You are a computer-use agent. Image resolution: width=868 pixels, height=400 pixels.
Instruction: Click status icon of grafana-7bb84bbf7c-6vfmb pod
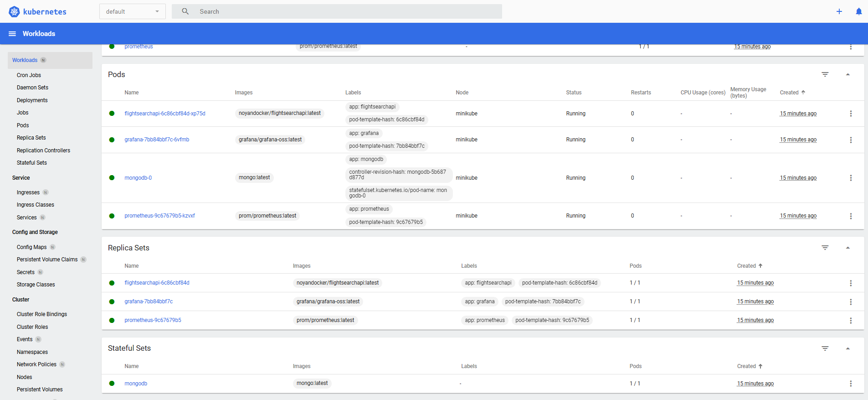(112, 140)
